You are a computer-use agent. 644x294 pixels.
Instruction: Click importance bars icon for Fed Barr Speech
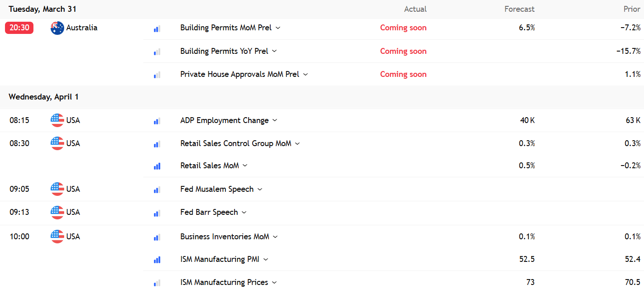point(157,213)
